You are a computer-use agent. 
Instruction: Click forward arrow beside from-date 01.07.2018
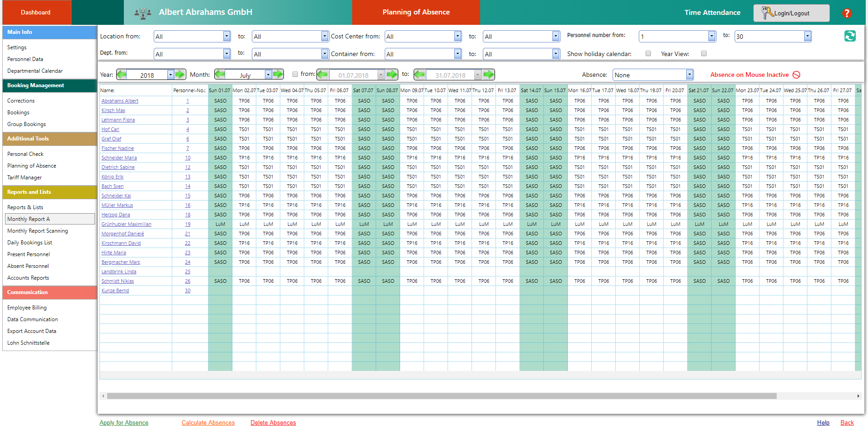click(392, 75)
